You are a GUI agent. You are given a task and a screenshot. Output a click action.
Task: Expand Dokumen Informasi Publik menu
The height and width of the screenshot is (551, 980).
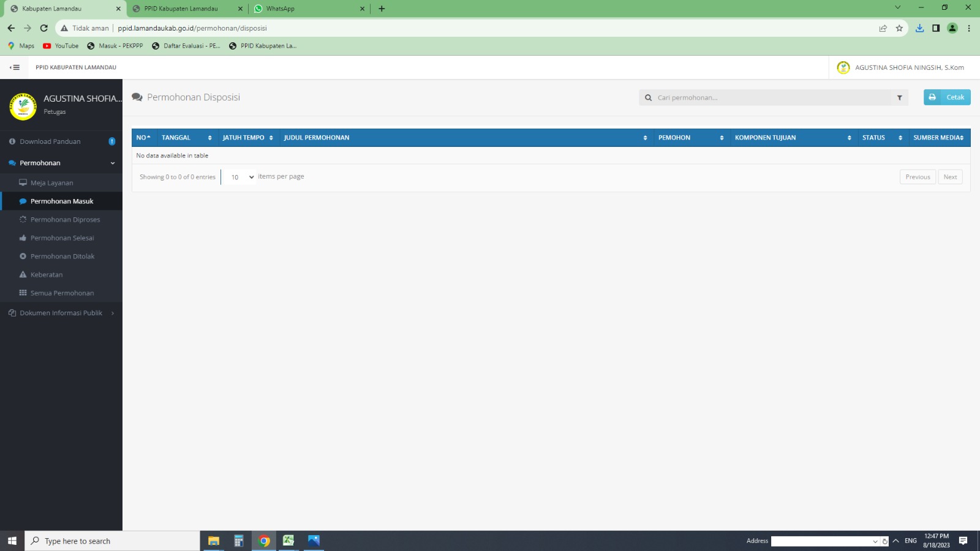click(61, 313)
